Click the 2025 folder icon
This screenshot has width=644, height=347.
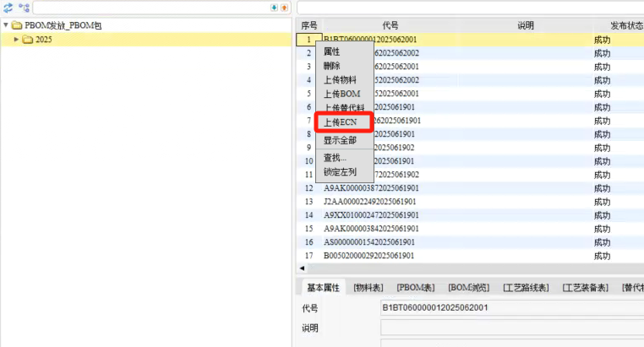tap(28, 40)
